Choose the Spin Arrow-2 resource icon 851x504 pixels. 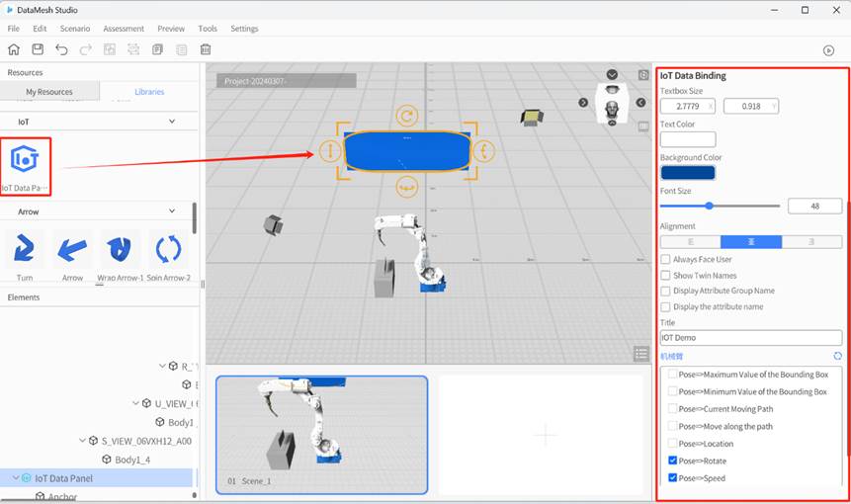tap(168, 250)
